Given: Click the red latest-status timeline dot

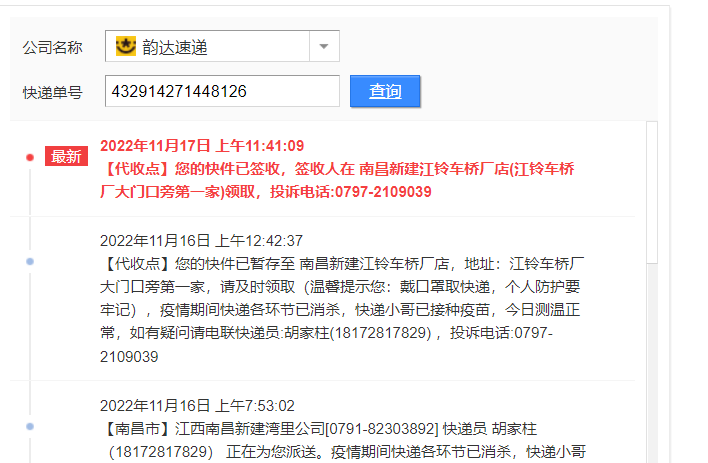Looking at the screenshot, I should [30, 157].
